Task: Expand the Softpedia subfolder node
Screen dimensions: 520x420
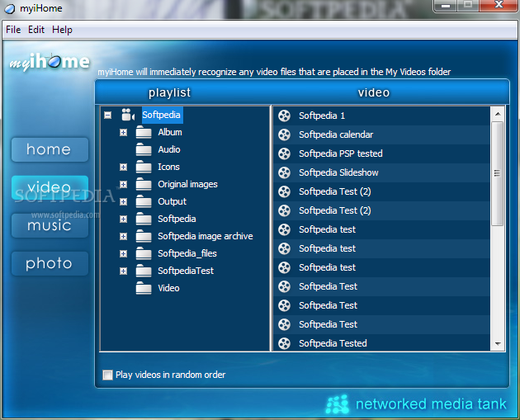Action: pyautogui.click(x=123, y=219)
